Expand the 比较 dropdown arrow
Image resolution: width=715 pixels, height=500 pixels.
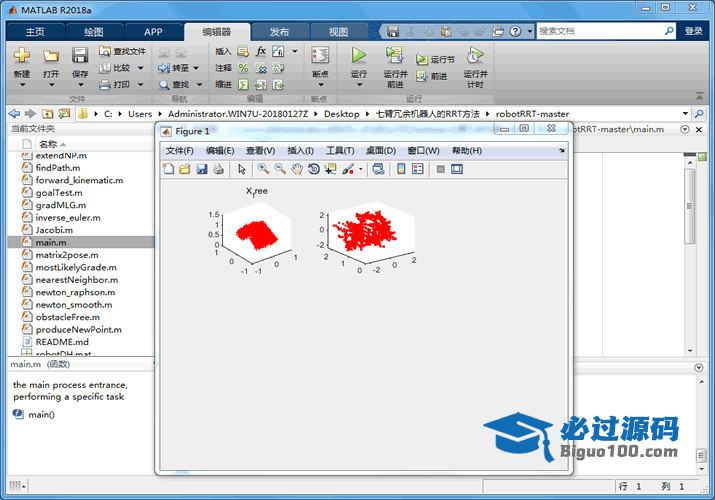(x=140, y=68)
